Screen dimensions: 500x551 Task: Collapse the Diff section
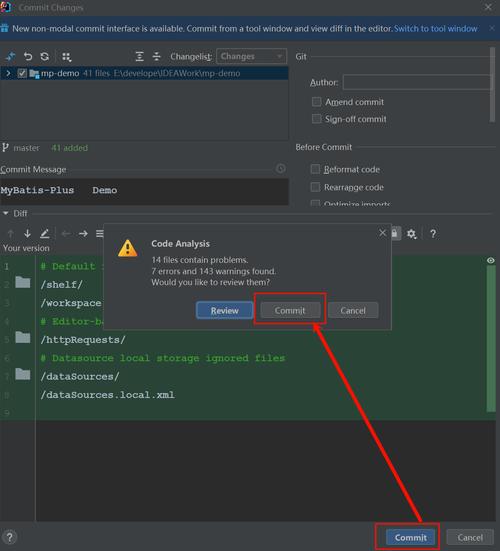[6, 213]
